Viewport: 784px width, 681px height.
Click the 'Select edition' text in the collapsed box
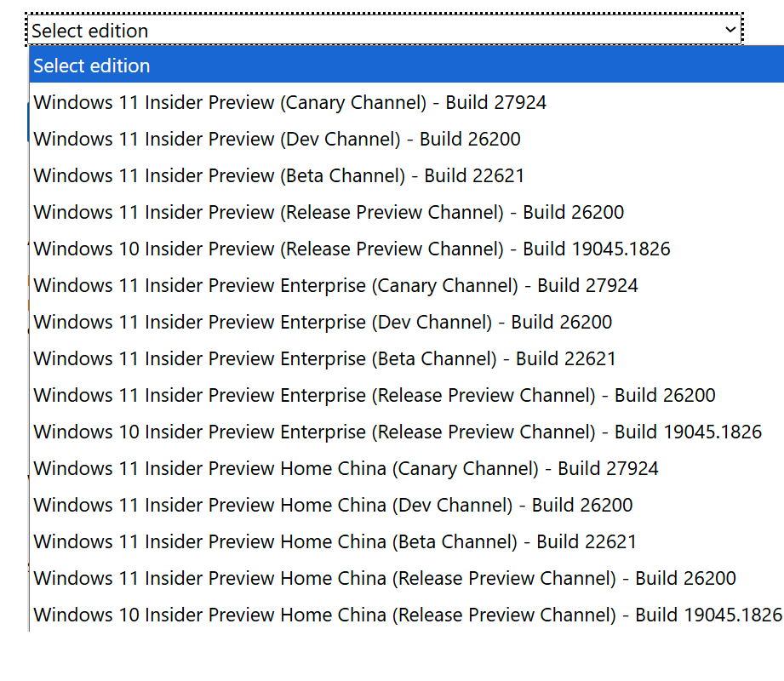(x=89, y=31)
